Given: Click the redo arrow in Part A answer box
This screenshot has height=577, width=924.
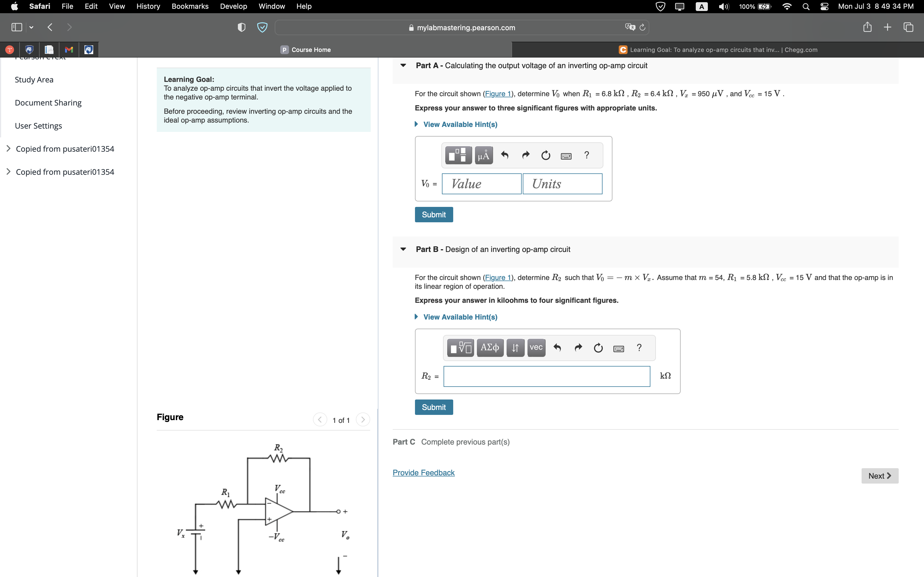Looking at the screenshot, I should pyautogui.click(x=525, y=155).
